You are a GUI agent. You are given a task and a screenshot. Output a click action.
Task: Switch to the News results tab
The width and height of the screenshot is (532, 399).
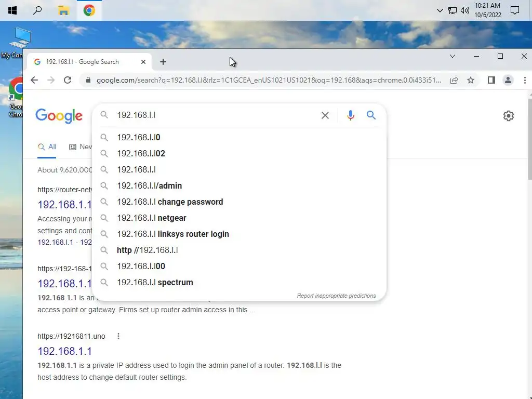pyautogui.click(x=81, y=147)
